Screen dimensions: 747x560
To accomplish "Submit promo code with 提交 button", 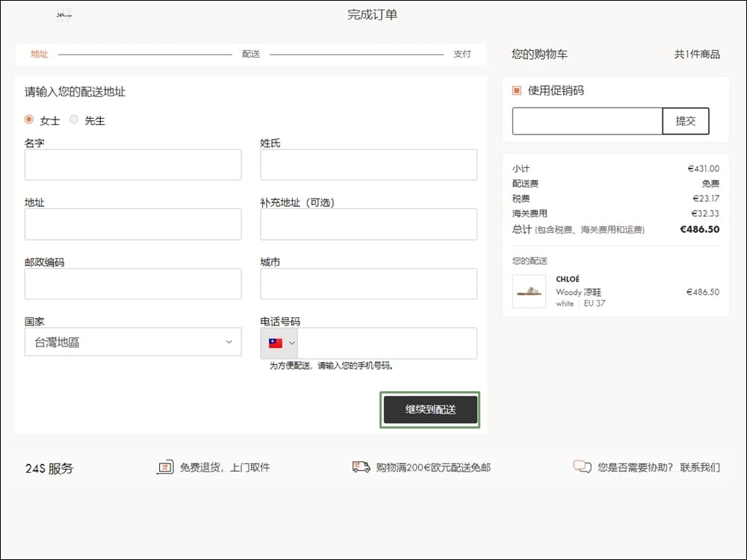I will click(686, 121).
